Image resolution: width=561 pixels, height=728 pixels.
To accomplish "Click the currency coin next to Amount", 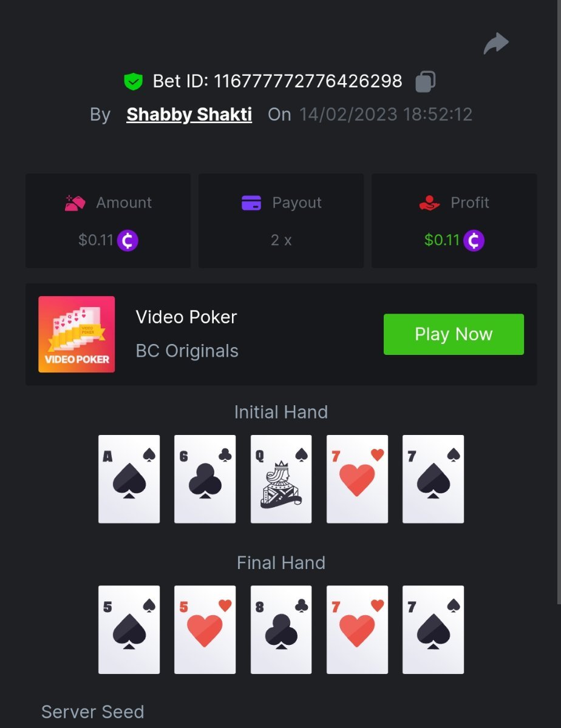I will [x=127, y=240].
